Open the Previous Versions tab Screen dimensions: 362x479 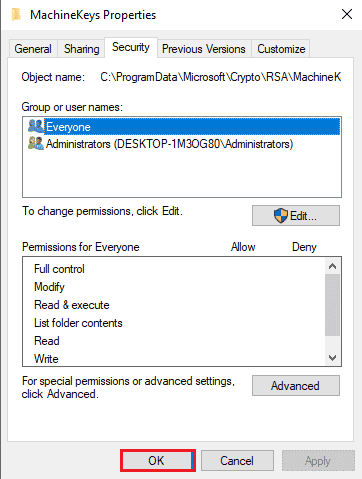pos(204,49)
